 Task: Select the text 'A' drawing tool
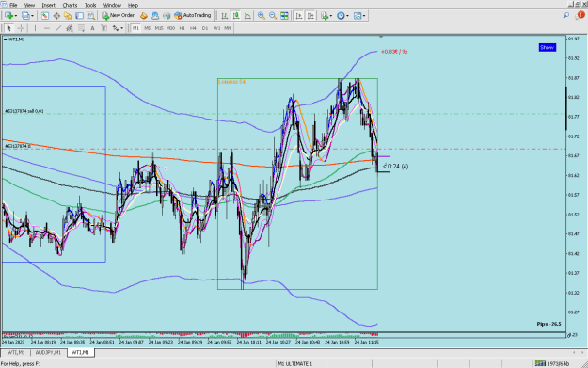coord(92,28)
